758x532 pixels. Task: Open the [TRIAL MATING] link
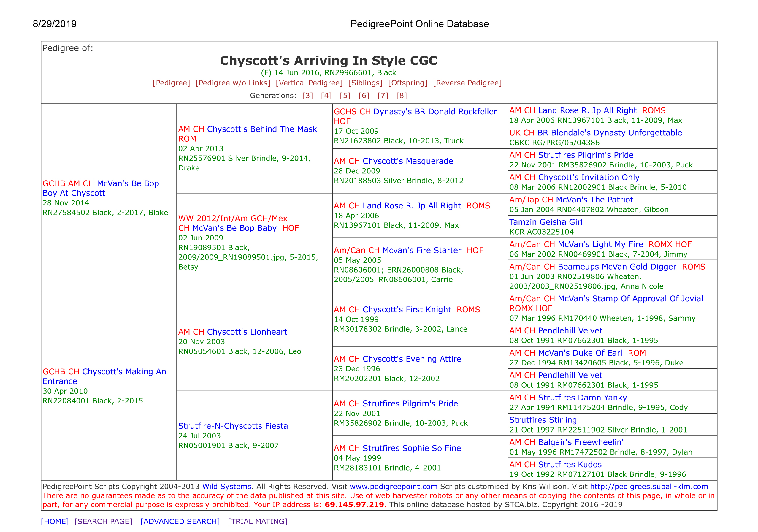(x=258, y=521)
